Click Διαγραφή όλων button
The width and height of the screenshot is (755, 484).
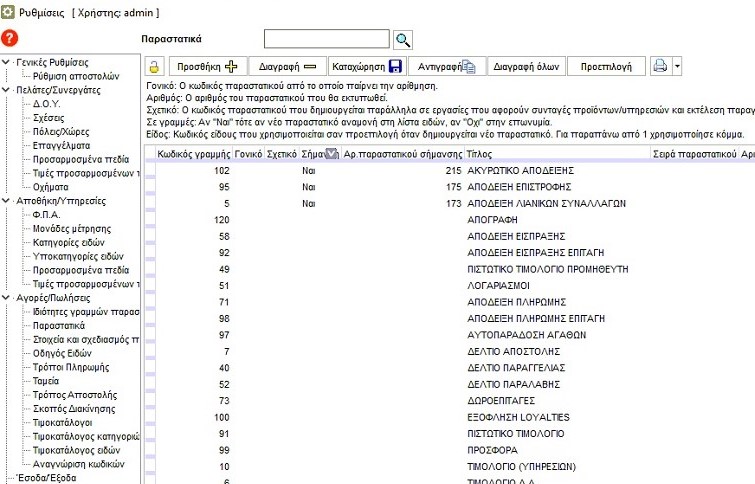tap(526, 66)
